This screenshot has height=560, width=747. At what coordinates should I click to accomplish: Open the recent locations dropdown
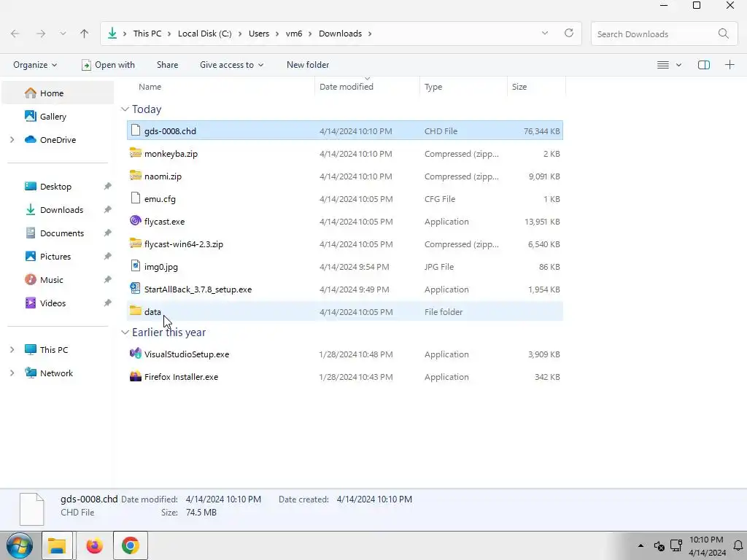(x=63, y=34)
